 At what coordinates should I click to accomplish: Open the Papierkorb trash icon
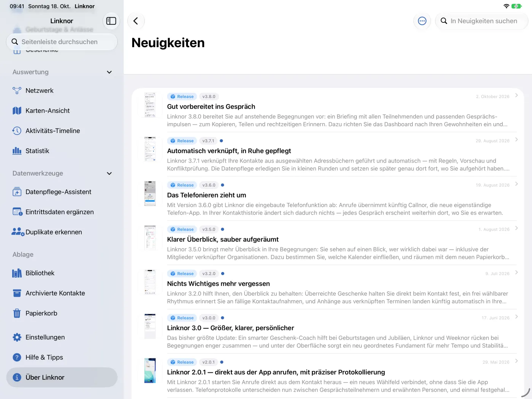(17, 313)
